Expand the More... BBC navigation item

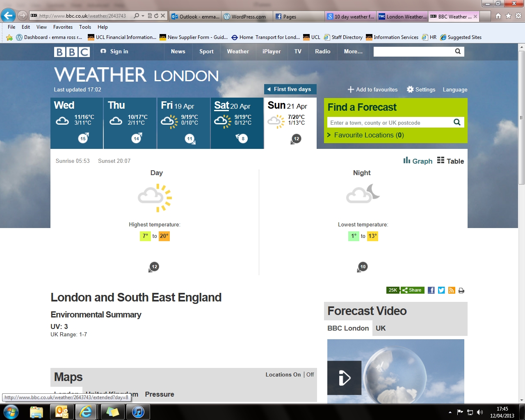pyautogui.click(x=353, y=52)
